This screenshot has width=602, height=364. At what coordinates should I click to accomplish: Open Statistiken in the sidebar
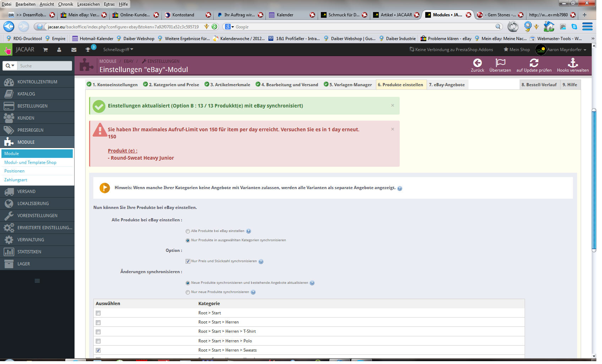pos(37,252)
